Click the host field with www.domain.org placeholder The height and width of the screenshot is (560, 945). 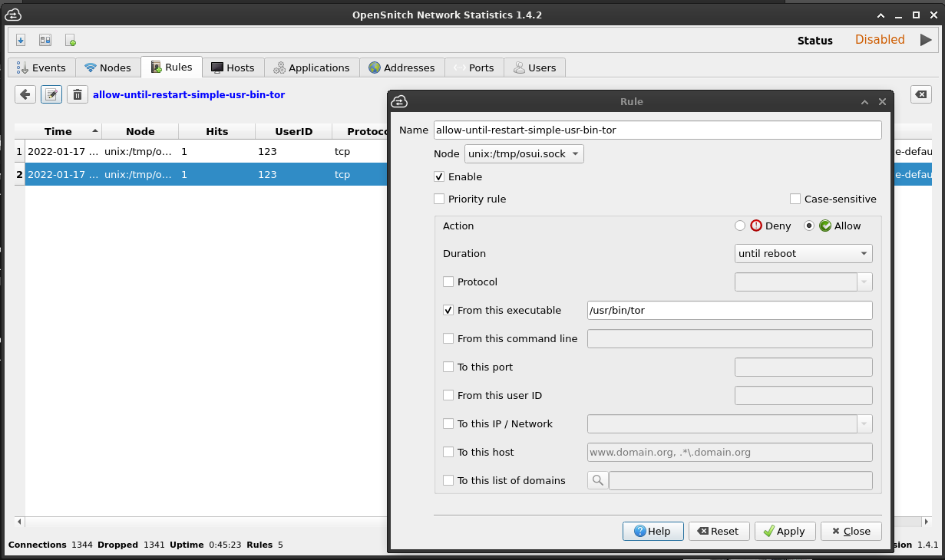point(730,453)
